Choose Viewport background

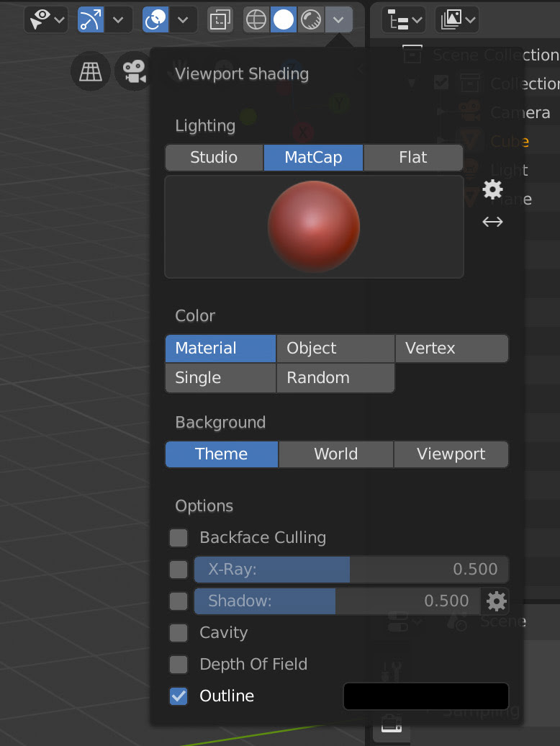click(x=451, y=454)
